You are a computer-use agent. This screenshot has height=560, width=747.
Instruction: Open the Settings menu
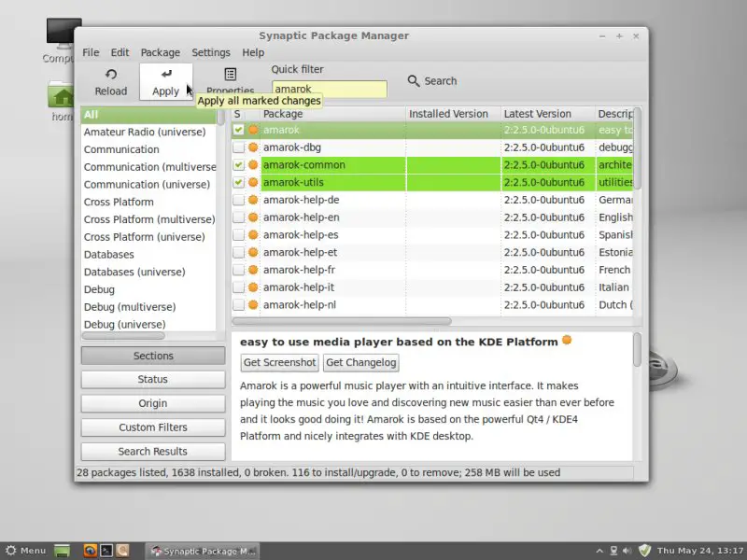tap(211, 52)
